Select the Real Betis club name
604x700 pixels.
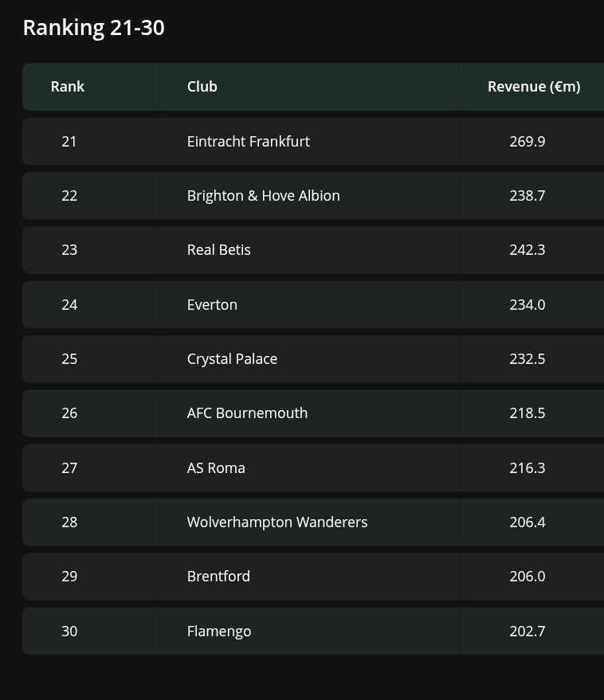(219, 250)
